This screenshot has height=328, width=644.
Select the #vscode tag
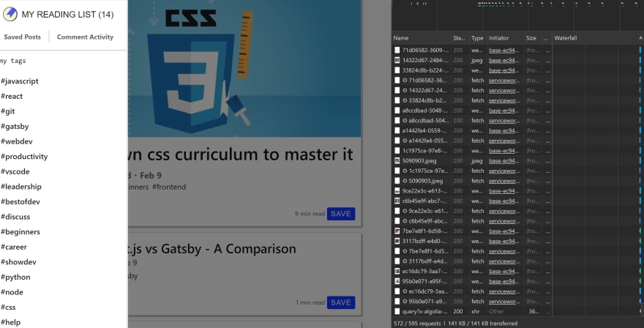15,171
